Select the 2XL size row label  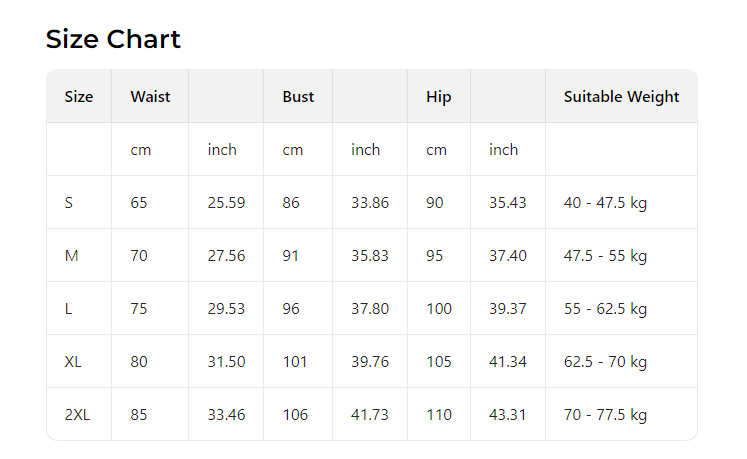click(x=77, y=414)
